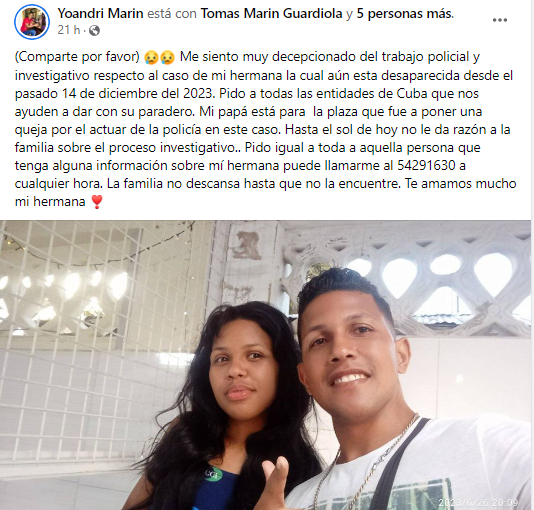Open Yoandri Marin's profile name link
The height and width of the screenshot is (510, 534).
tap(100, 14)
